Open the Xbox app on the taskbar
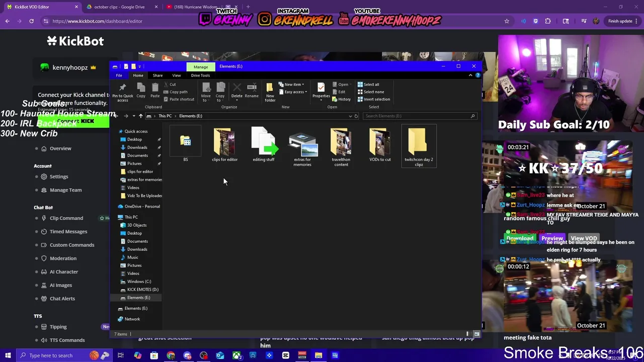 pyautogui.click(x=236, y=355)
